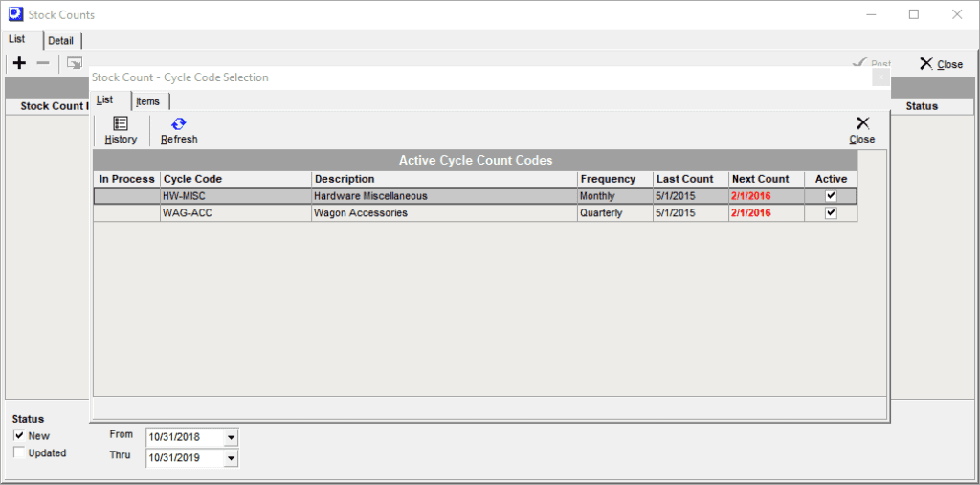
Task: Switch to the Items tab in dialog
Action: [x=148, y=101]
